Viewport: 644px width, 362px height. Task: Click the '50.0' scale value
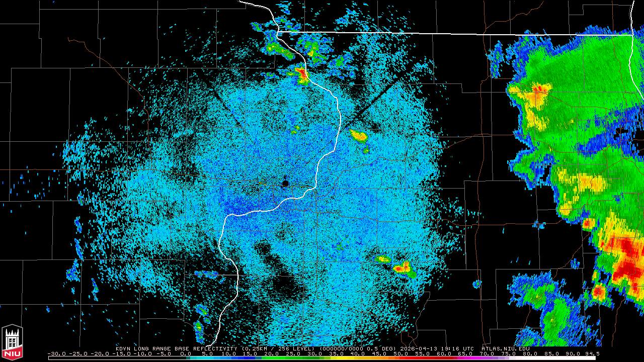click(x=400, y=354)
